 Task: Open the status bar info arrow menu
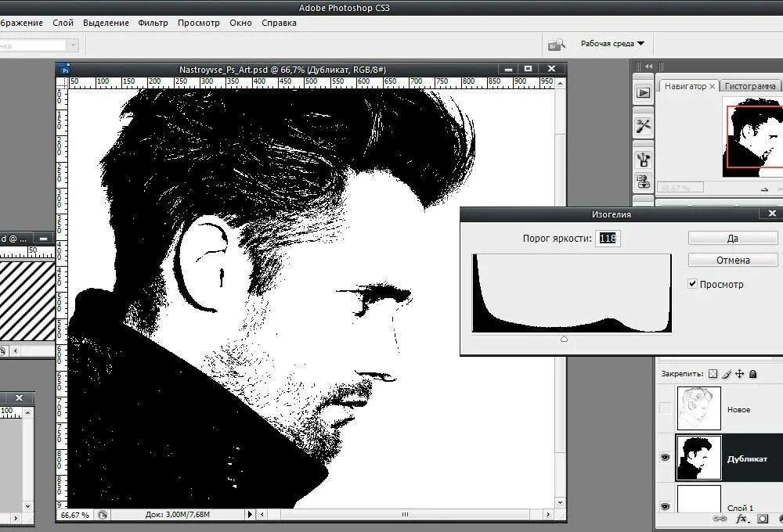click(251, 515)
